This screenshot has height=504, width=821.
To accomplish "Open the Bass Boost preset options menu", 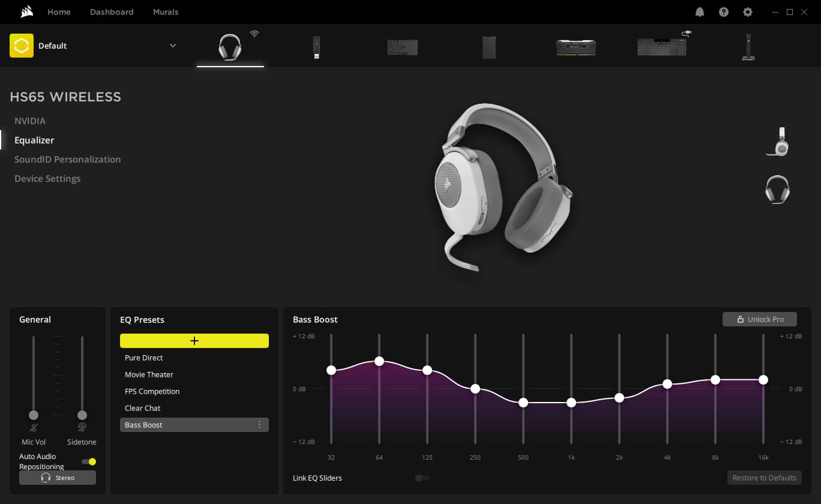I will pyautogui.click(x=260, y=424).
